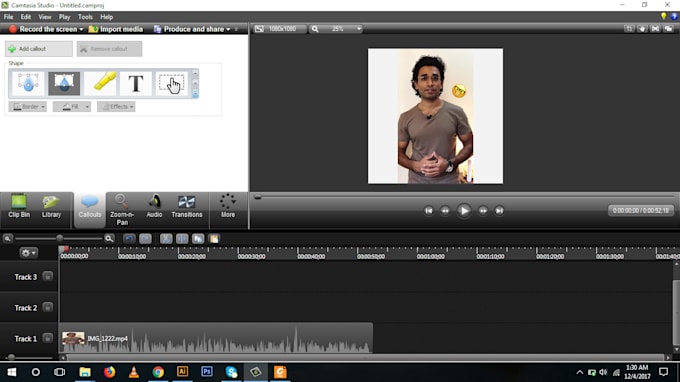
Task: Select the yellow highlighter callout shape
Action: point(100,83)
